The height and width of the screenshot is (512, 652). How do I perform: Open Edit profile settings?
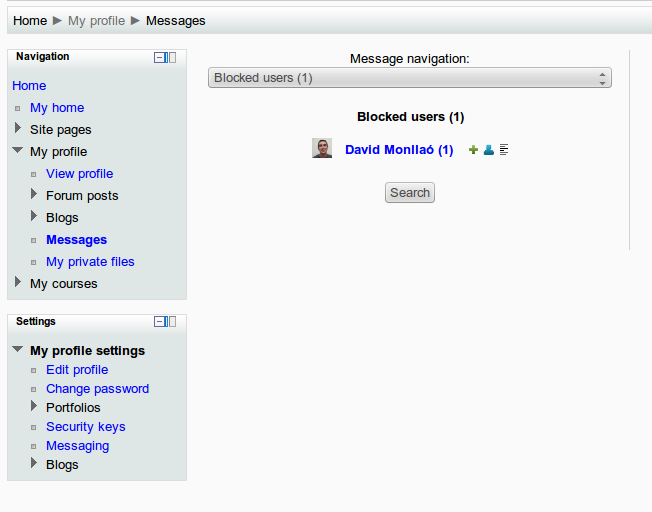tap(77, 370)
